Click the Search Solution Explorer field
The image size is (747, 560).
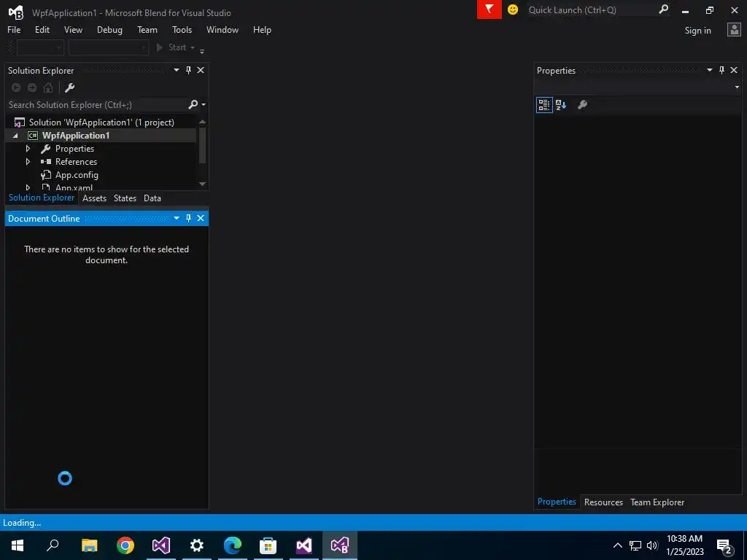pyautogui.click(x=97, y=104)
